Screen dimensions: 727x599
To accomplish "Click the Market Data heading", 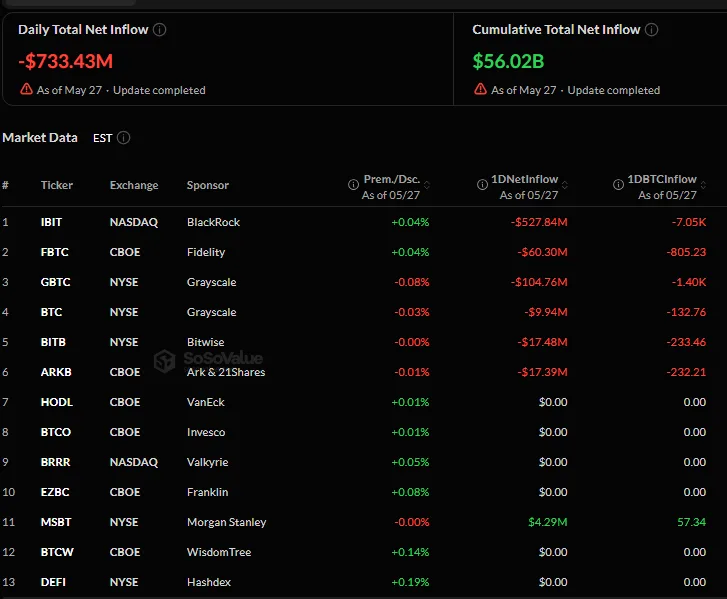I will 40,138.
